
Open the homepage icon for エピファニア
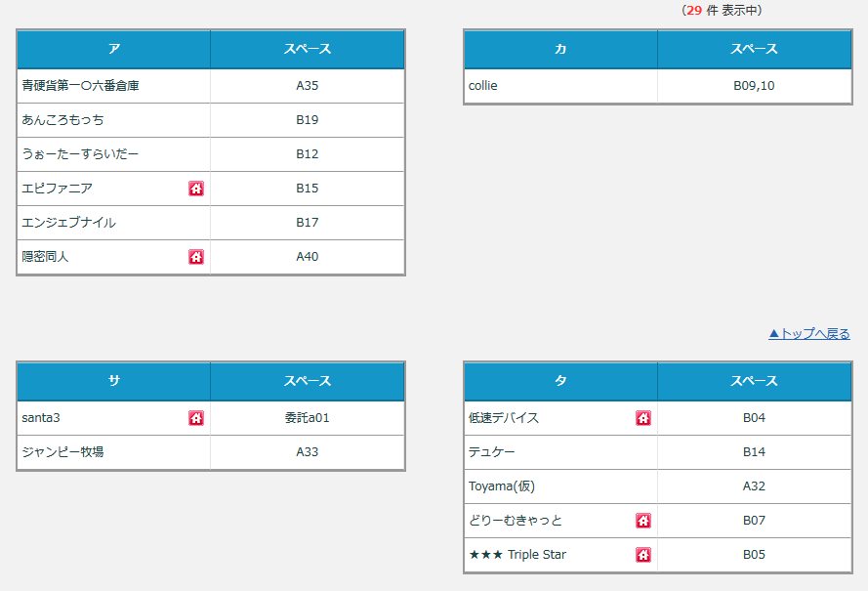(196, 189)
